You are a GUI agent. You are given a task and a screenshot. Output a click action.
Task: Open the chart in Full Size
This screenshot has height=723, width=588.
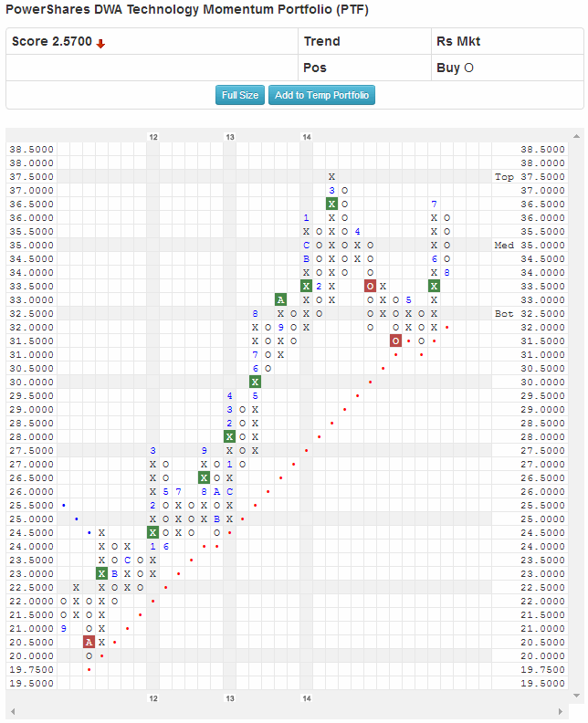pyautogui.click(x=240, y=95)
